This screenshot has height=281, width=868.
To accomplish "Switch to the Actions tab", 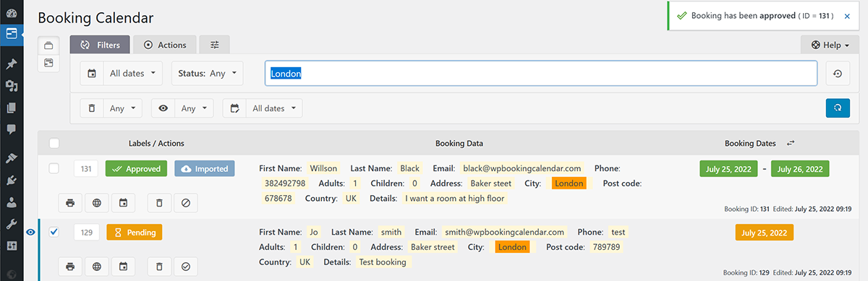I will pos(165,45).
